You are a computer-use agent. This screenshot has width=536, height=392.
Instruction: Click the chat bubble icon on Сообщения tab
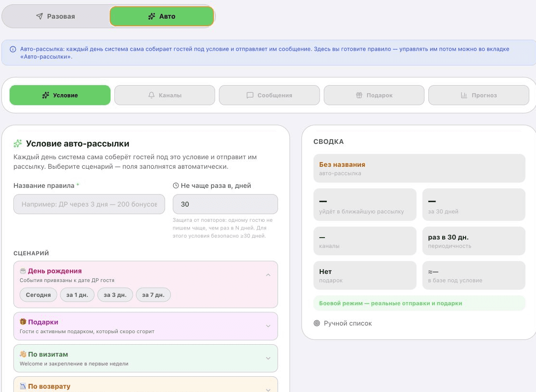[250, 95]
